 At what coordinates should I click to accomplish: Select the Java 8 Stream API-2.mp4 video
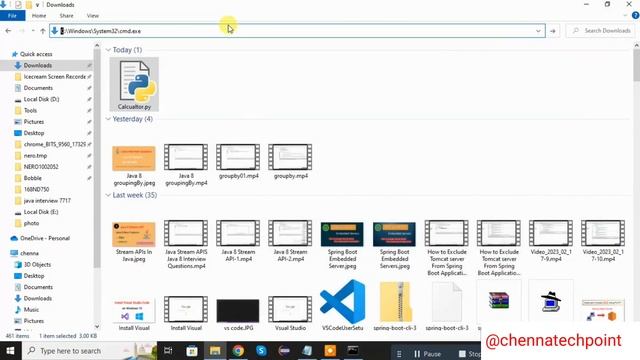tap(290, 233)
